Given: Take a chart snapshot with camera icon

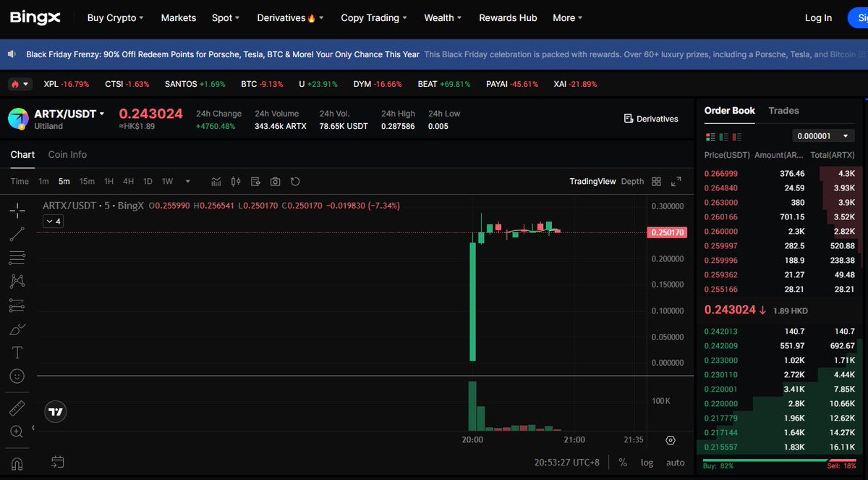Looking at the screenshot, I should pos(275,181).
